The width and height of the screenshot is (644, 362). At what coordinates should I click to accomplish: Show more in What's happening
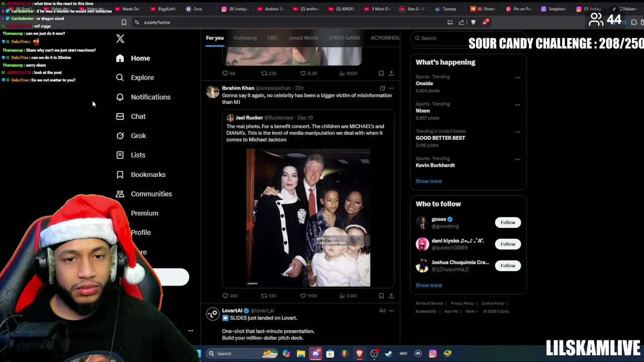[x=429, y=181]
